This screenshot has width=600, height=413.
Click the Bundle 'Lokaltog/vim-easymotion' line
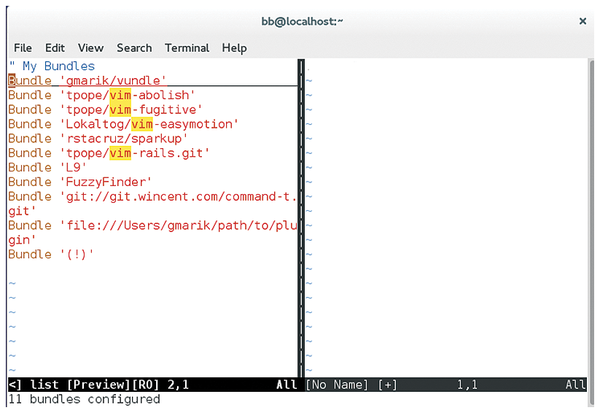124,124
